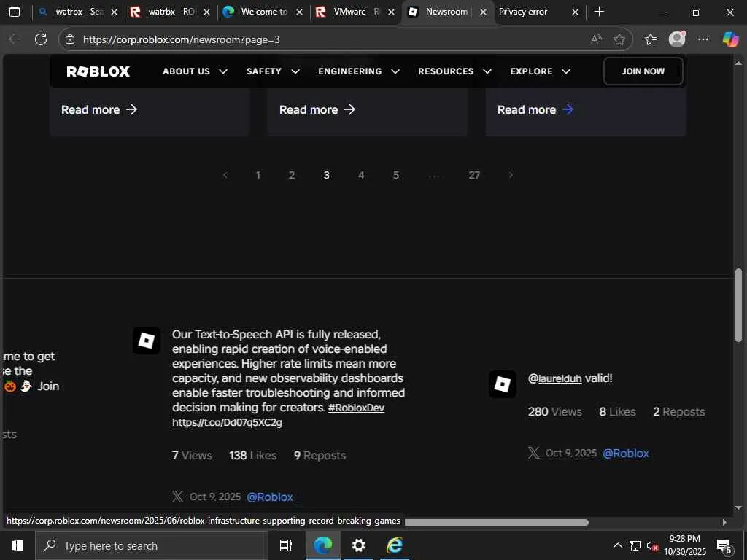Click Roblox avatar on Text-to-Speech post

coord(146,341)
